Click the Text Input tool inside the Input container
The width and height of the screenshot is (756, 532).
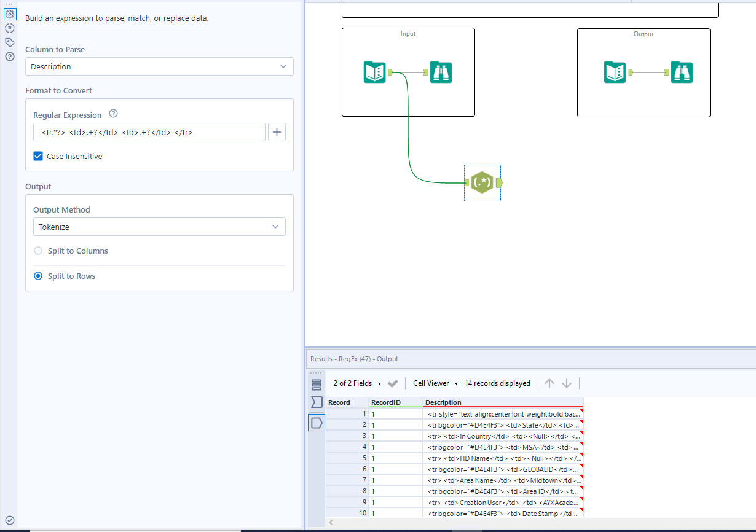click(x=374, y=72)
